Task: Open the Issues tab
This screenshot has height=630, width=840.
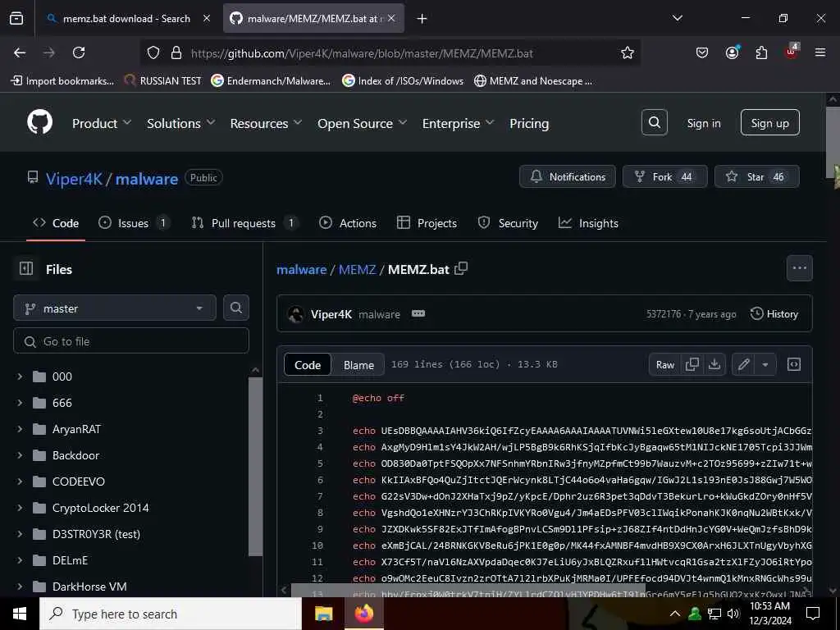Action: tap(135, 223)
